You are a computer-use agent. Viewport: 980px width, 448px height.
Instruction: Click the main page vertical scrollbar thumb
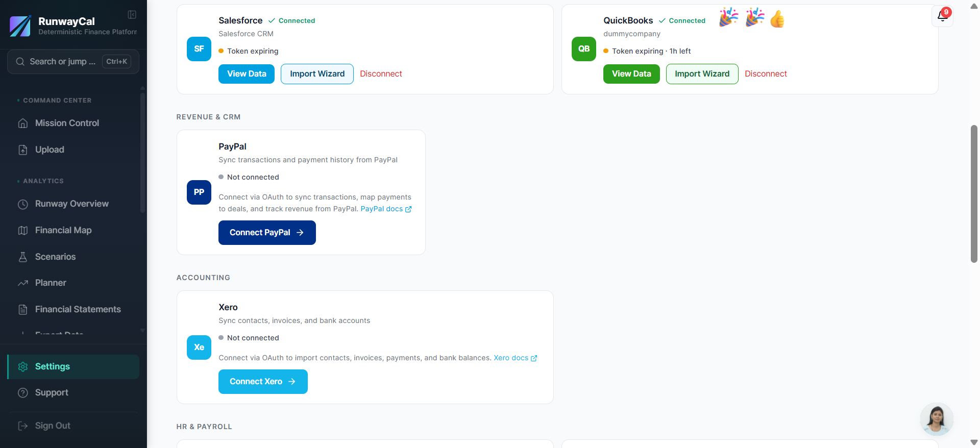coord(974,194)
